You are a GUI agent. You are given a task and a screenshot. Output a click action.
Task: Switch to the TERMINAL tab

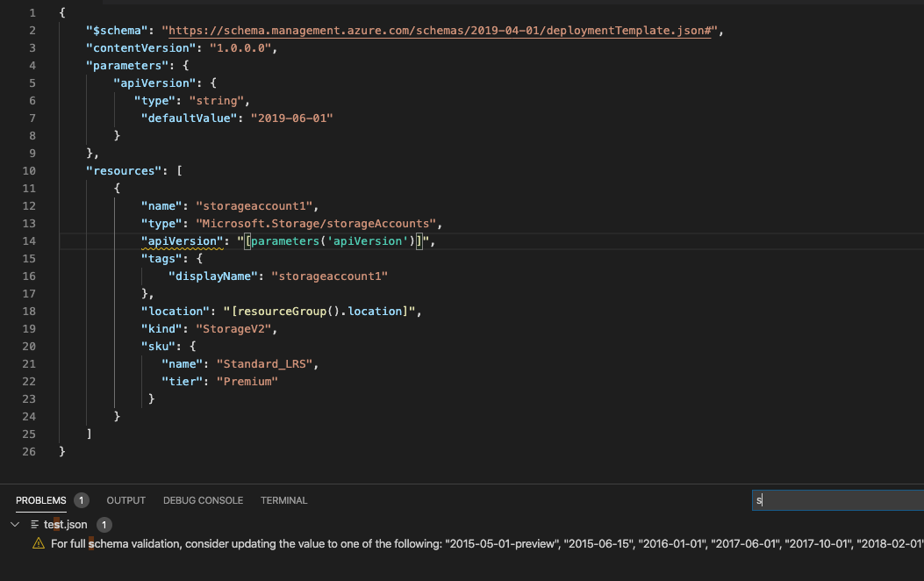click(283, 500)
